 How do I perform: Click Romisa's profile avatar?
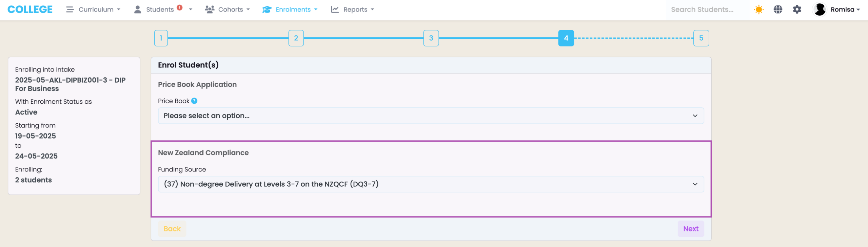point(820,9)
